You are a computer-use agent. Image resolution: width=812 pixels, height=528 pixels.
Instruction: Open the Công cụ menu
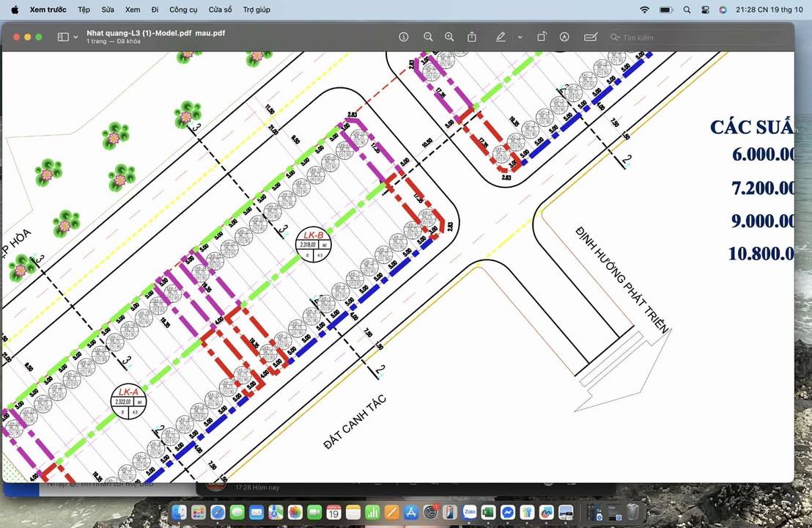coord(183,10)
